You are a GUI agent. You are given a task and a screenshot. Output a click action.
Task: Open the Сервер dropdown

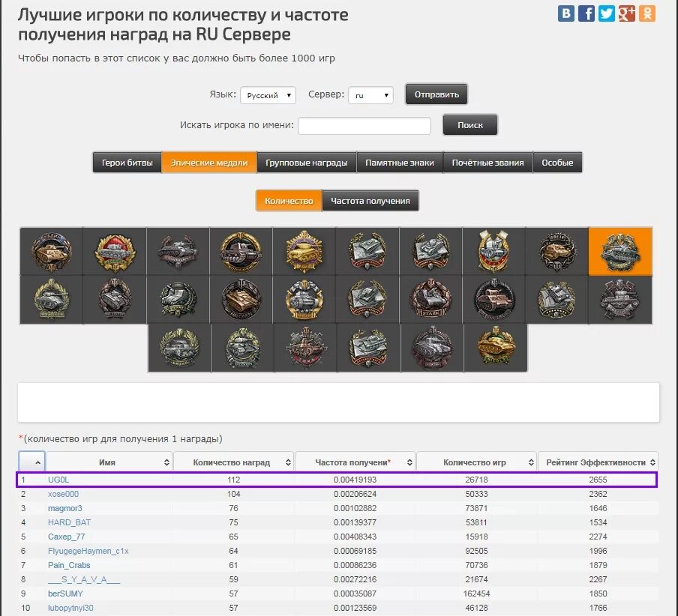click(370, 95)
